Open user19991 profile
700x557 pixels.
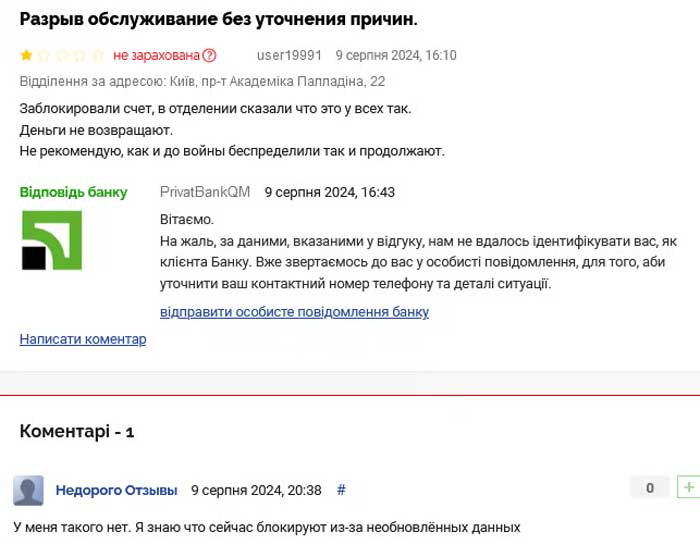pyautogui.click(x=289, y=55)
